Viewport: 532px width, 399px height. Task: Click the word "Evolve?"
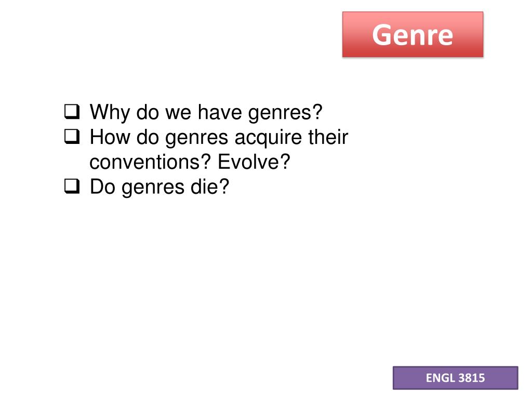click(254, 162)
